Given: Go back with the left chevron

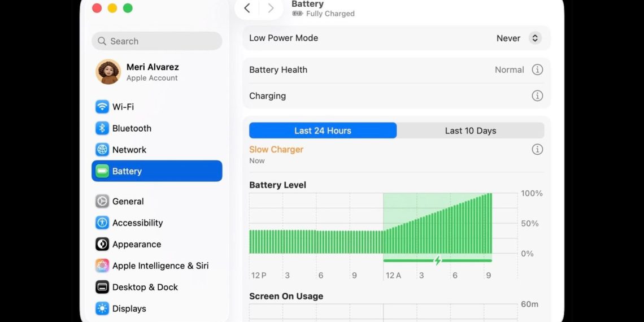Looking at the screenshot, I should tap(247, 8).
